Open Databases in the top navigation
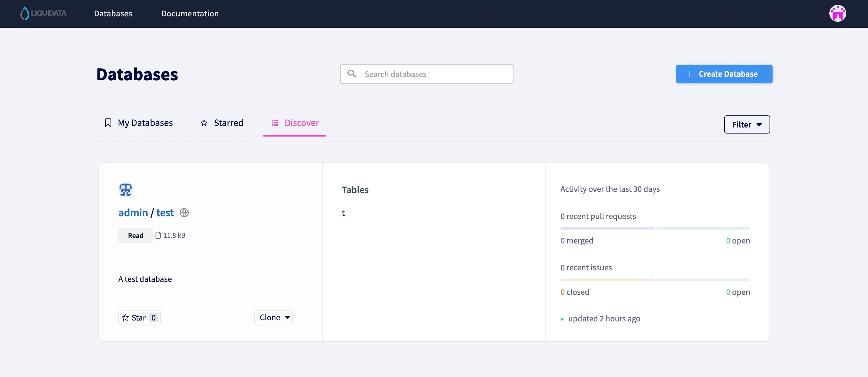Screen dimensions: 868x377 tap(113, 14)
